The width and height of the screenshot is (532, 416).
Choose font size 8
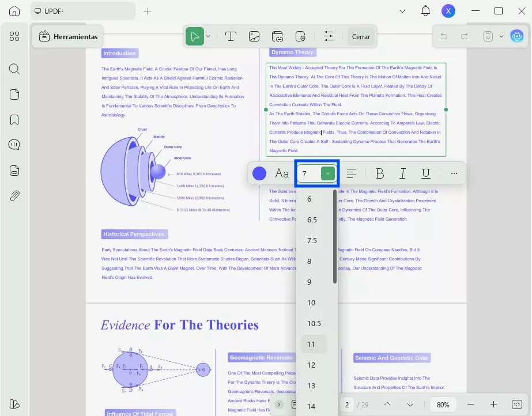tap(314, 262)
